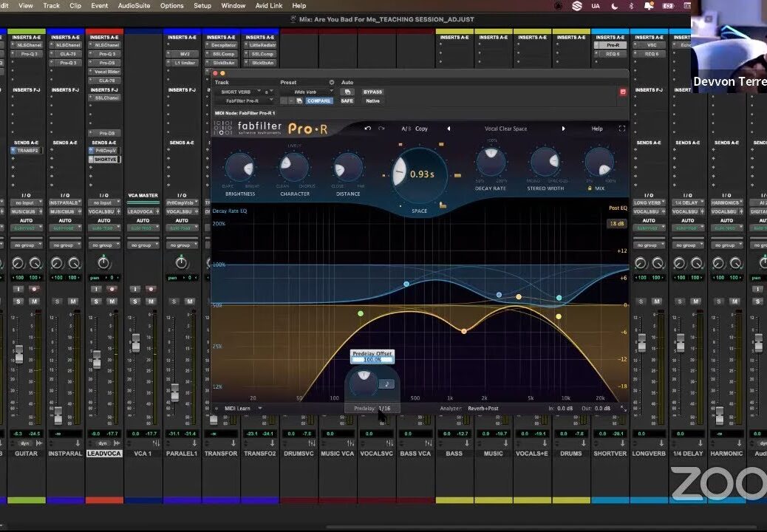Click the leftmost blue Decay Rate EQ point
767x532 pixels.
[406, 284]
